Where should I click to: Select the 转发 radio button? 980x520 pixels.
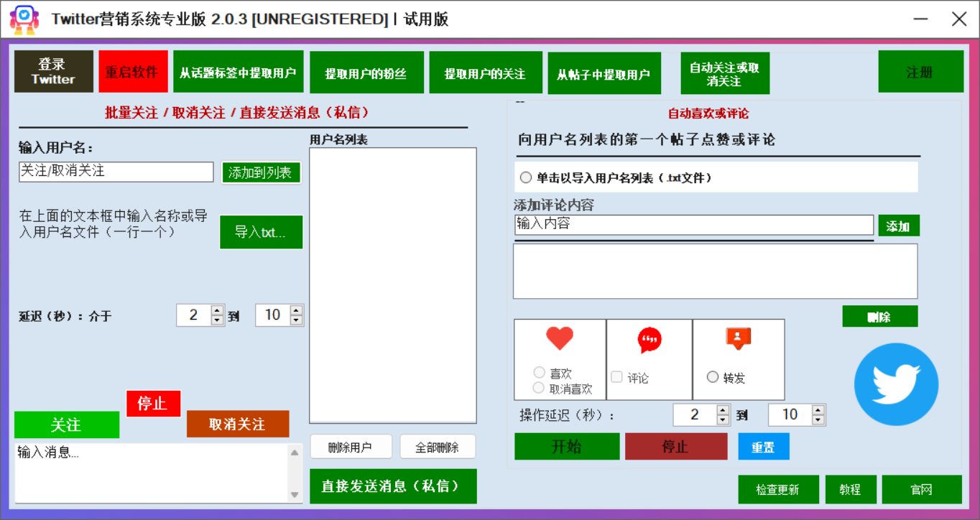(x=713, y=377)
